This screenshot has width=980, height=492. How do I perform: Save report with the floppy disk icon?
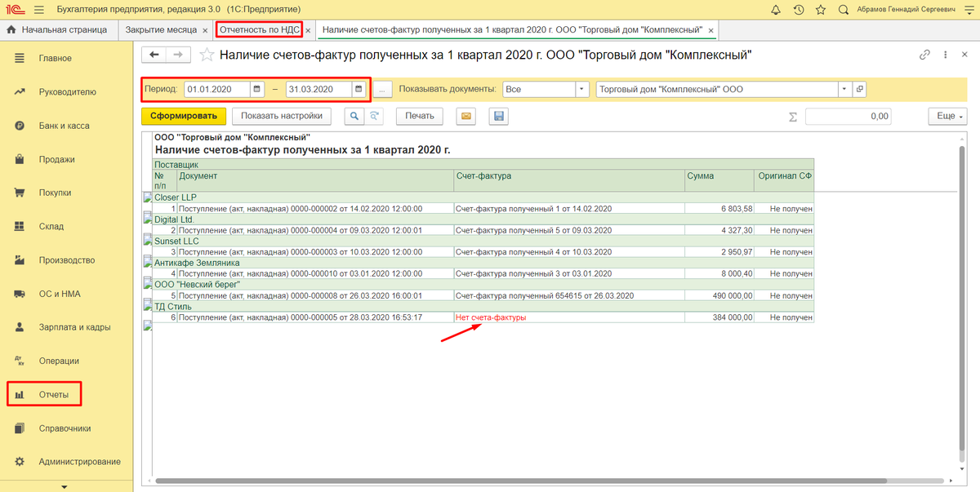(499, 117)
